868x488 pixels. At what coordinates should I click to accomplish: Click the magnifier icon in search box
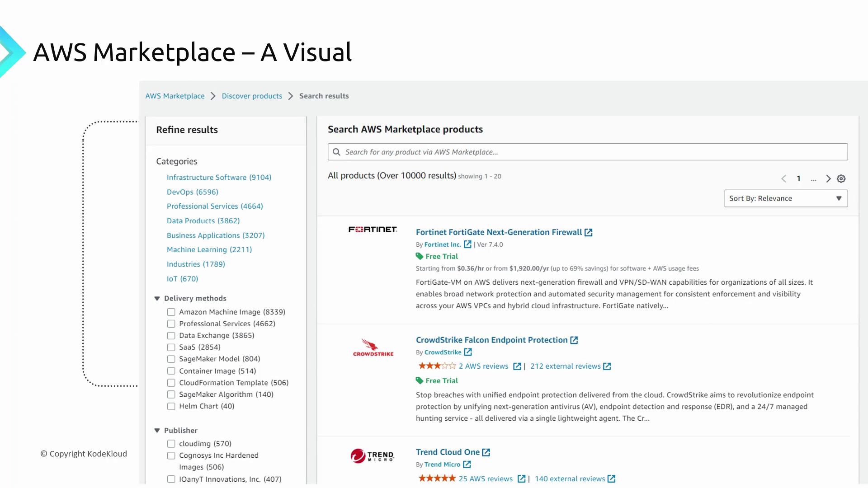[x=336, y=152]
